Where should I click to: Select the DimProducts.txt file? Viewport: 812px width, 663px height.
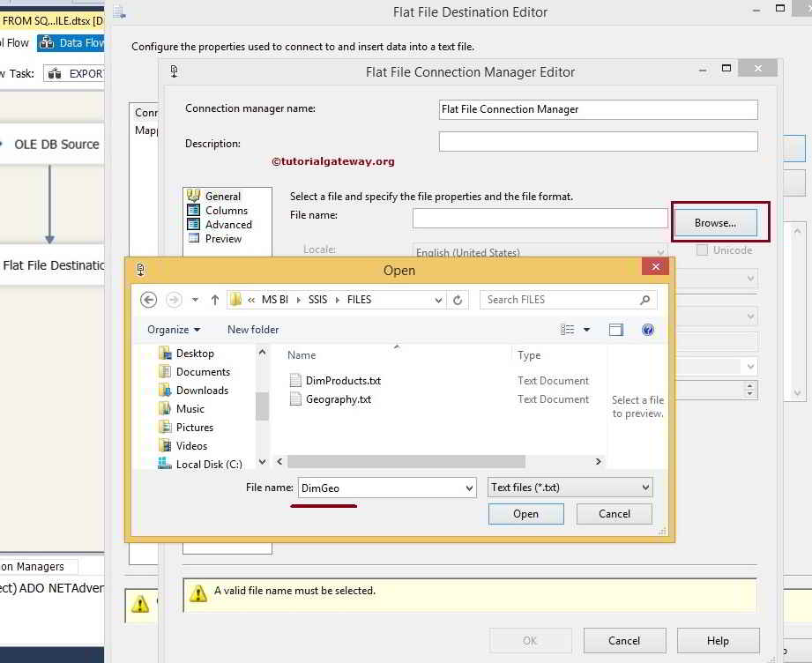click(343, 381)
